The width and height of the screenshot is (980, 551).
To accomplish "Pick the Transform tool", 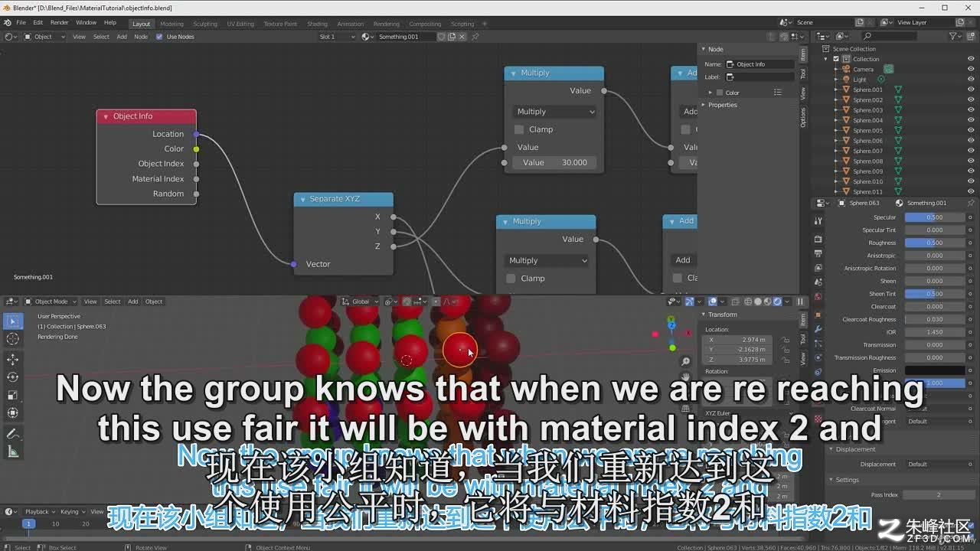I will (x=13, y=413).
